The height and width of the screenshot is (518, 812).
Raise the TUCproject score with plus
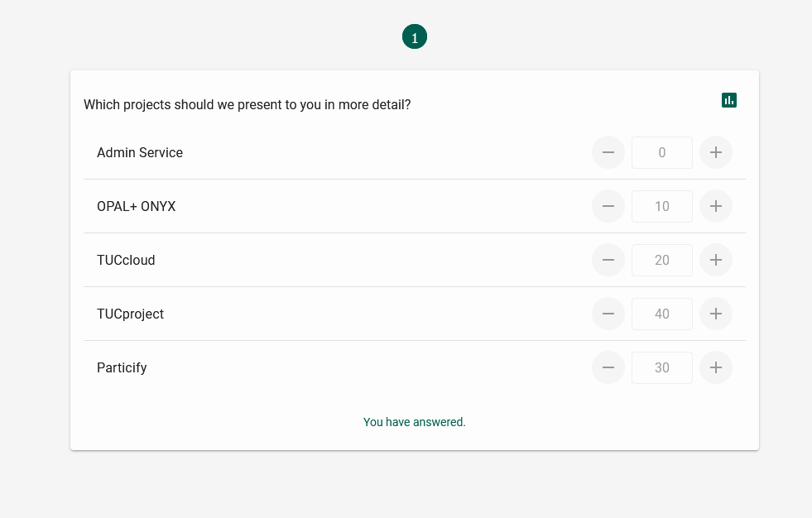716,314
